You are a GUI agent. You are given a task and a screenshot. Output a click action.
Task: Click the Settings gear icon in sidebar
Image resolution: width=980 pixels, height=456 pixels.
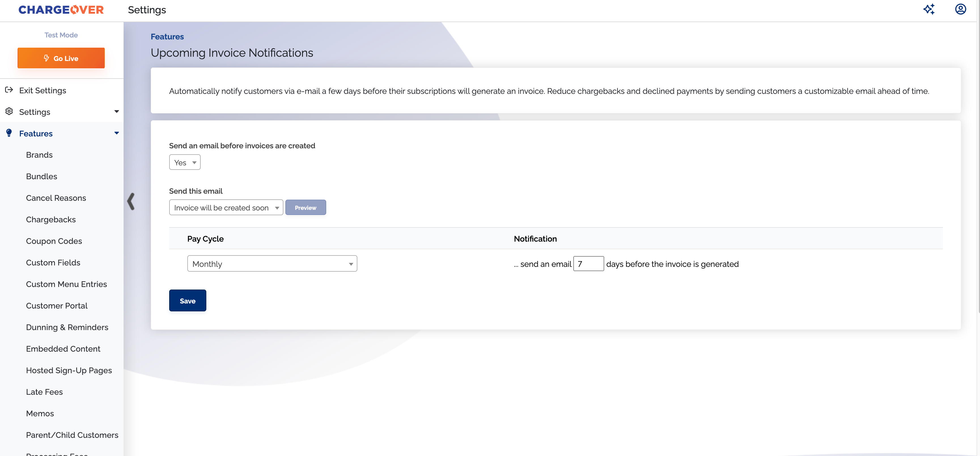9,111
